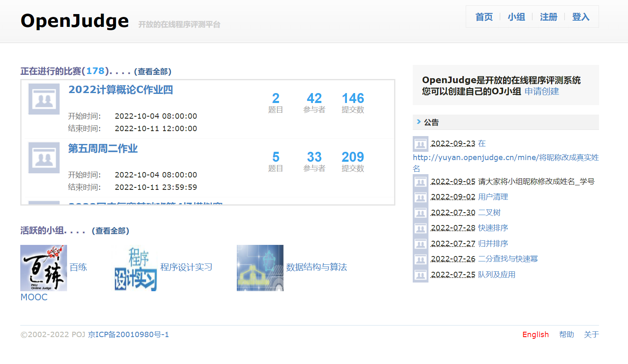This screenshot has width=628, height=364.
Task: Click avatar icon beside 归并排序 notice
Action: pyautogui.click(x=421, y=244)
